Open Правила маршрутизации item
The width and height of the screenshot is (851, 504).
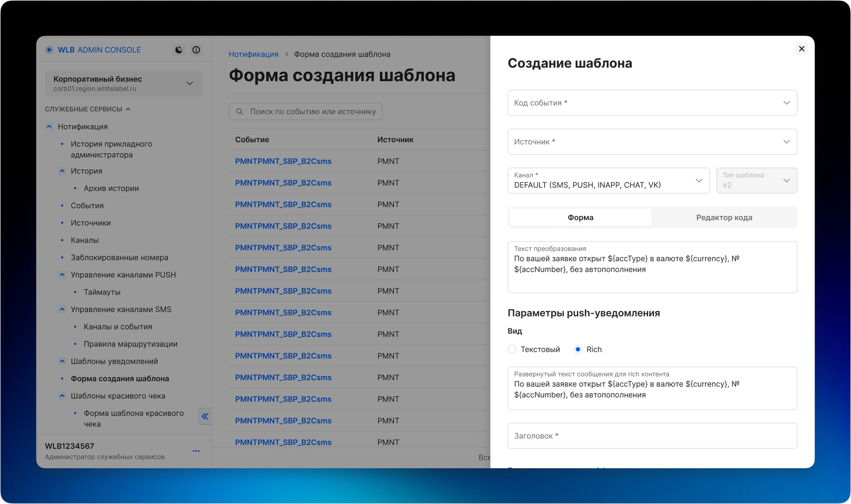(130, 344)
